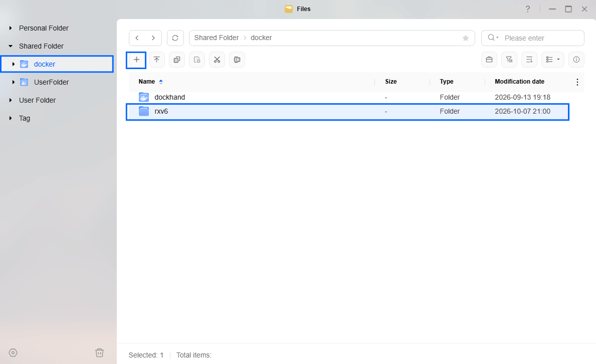Viewport: 596px width, 364px height.
Task: Click the Files title bar icon
Action: pyautogui.click(x=289, y=9)
